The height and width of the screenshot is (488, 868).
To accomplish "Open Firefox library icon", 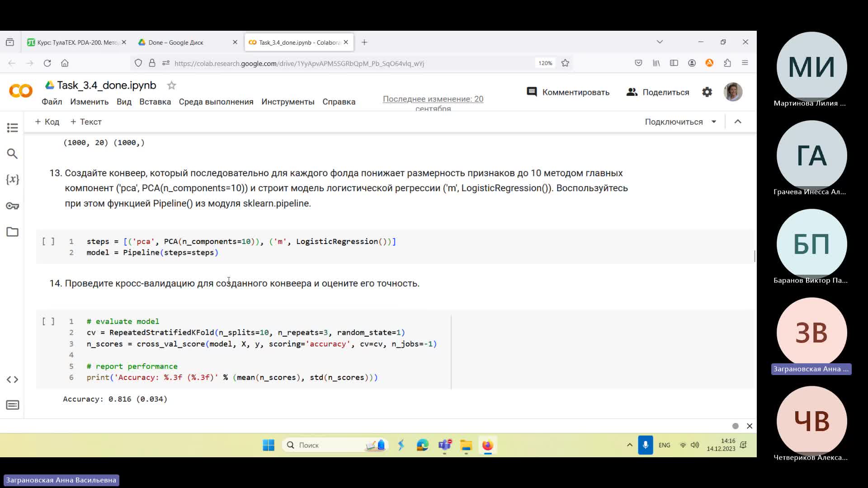I will [x=656, y=63].
